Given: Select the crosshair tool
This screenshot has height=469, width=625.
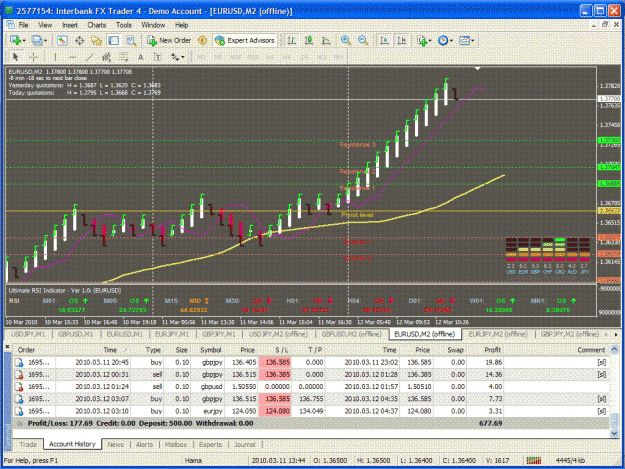Looking at the screenshot, I should click(x=33, y=57).
